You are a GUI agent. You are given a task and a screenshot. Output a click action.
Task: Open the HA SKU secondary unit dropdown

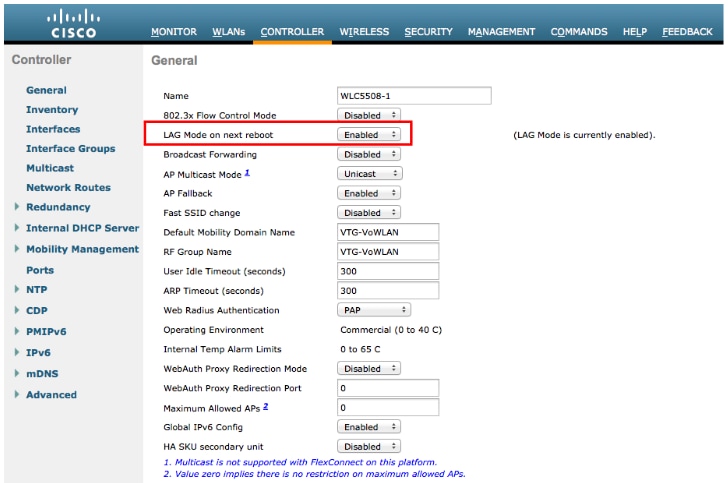(x=369, y=446)
